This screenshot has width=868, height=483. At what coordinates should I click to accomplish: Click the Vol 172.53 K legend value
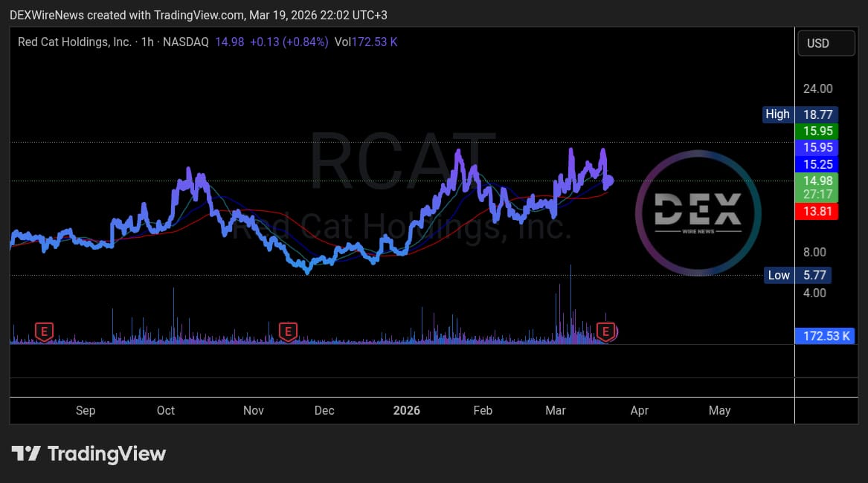click(x=366, y=42)
